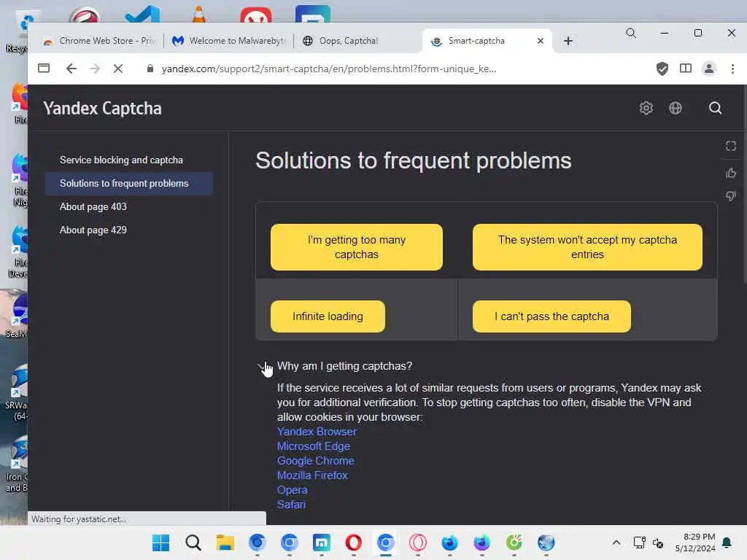Image resolution: width=747 pixels, height=560 pixels.
Task: Give the article a thumbs down
Action: pos(731,195)
